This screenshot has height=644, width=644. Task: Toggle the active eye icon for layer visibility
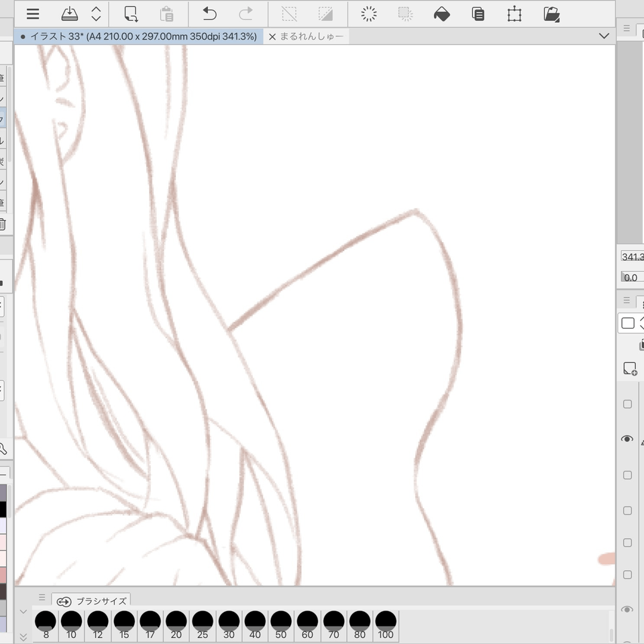point(627,439)
